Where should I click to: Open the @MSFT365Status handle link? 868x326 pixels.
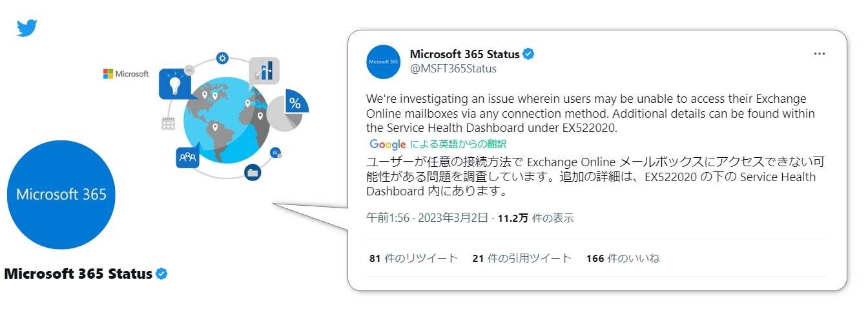(453, 69)
